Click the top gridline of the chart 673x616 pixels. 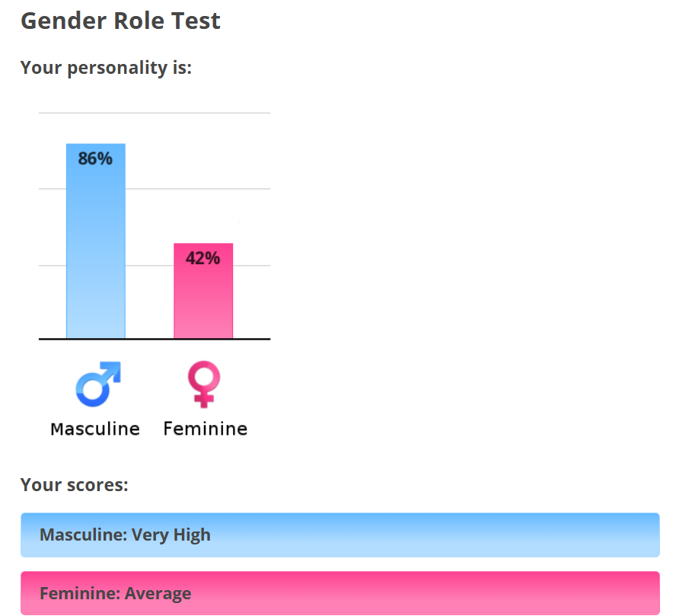click(155, 113)
